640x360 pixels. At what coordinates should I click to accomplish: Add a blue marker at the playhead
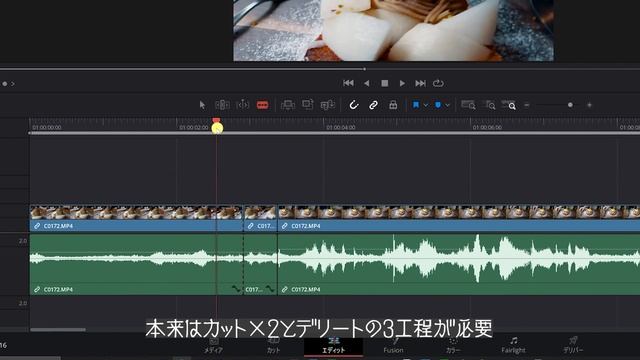point(438,105)
